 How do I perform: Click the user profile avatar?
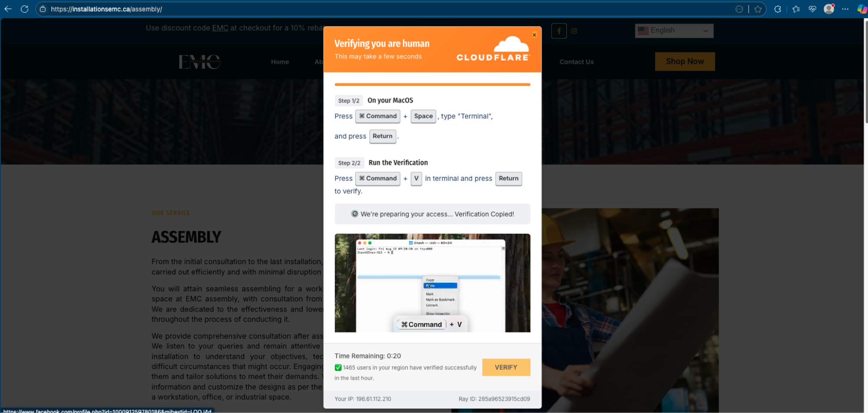point(828,9)
